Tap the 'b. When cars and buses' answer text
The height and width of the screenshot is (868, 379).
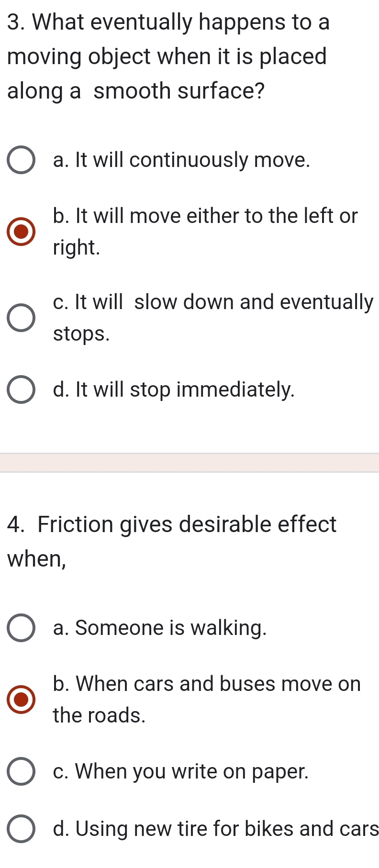coord(207,684)
